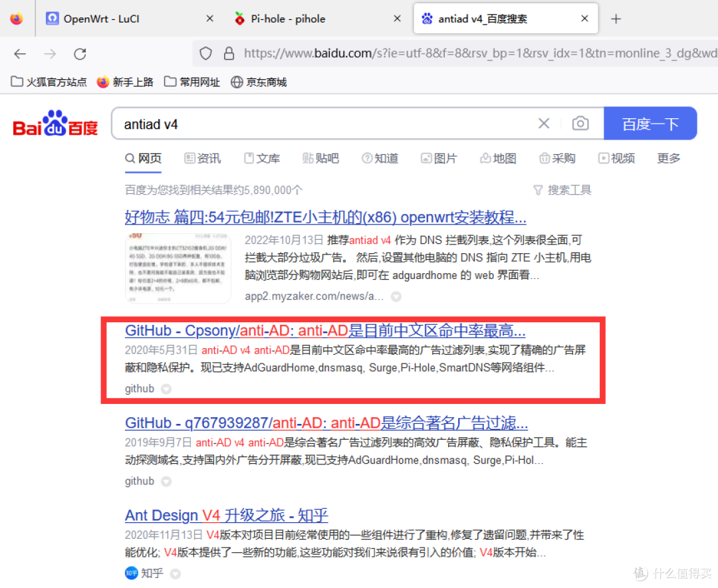Click the app2.myzaker.com/news source URL
Viewport: 718px width, 588px height.
pos(314,296)
